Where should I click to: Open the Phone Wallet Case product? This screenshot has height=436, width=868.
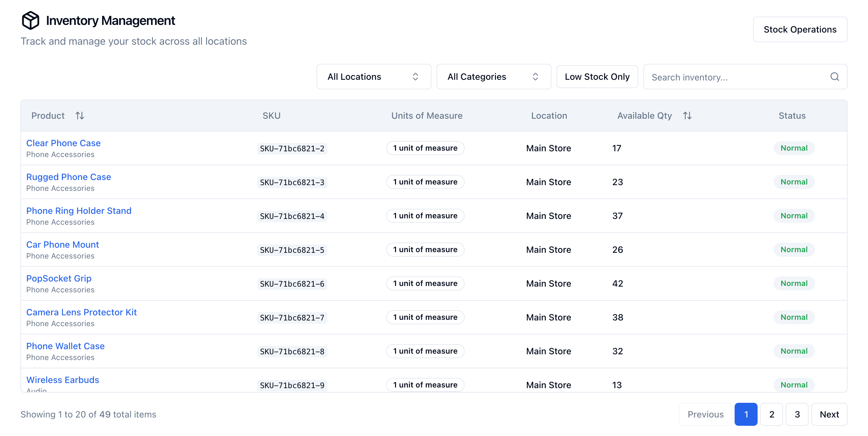coord(65,346)
